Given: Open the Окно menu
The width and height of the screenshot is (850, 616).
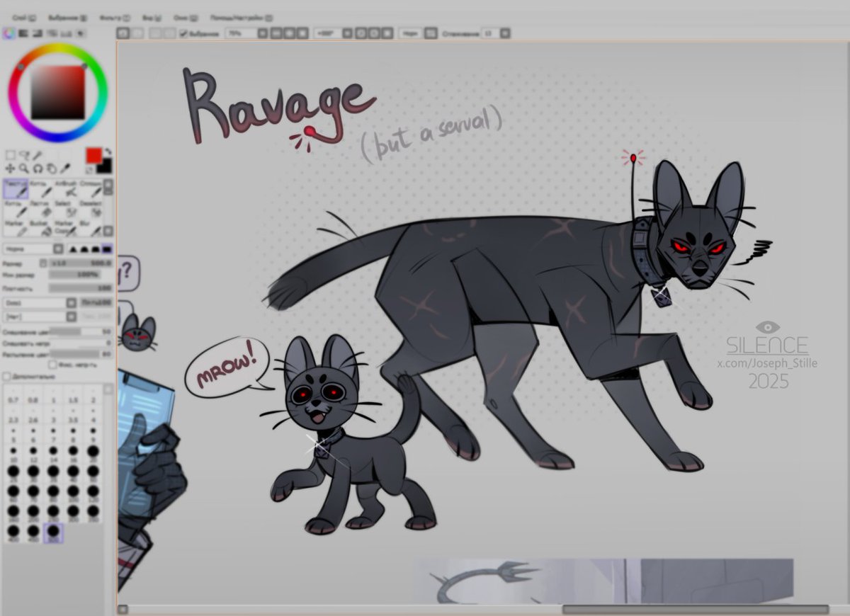Looking at the screenshot, I should tap(186, 18).
